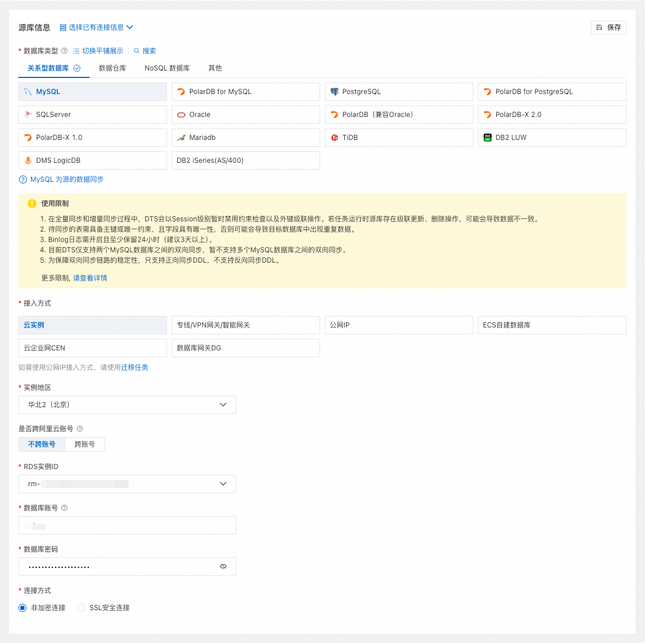Select DB2 LUW database type
646x644 pixels.
point(552,138)
